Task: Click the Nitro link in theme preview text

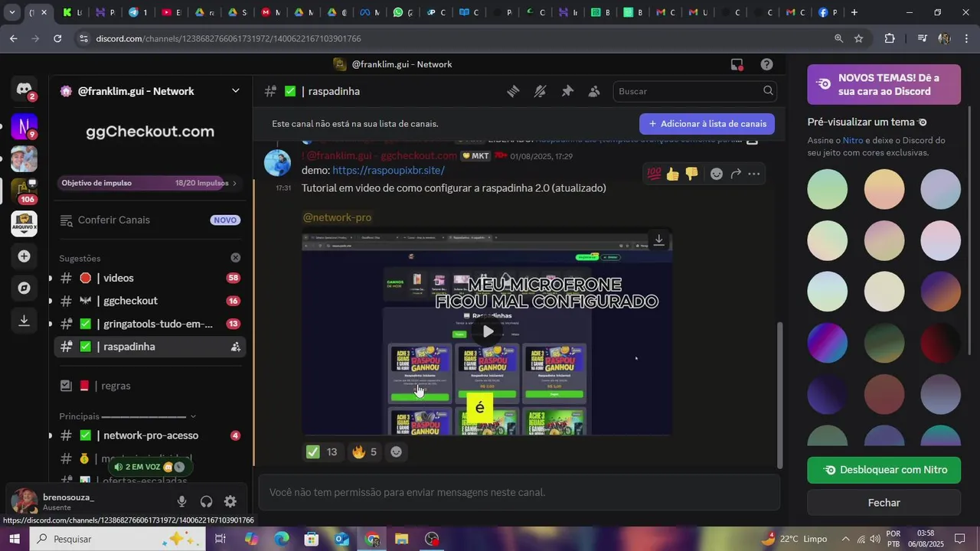Action: click(852, 140)
